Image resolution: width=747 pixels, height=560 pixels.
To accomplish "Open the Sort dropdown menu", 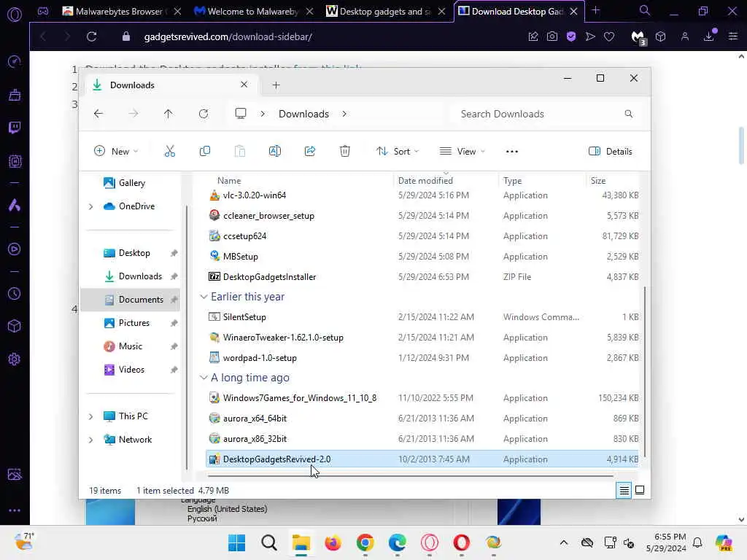I will (x=398, y=152).
